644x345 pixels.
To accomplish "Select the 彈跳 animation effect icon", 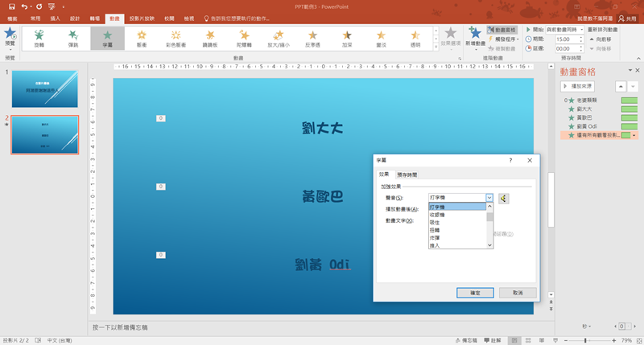I will tap(73, 37).
